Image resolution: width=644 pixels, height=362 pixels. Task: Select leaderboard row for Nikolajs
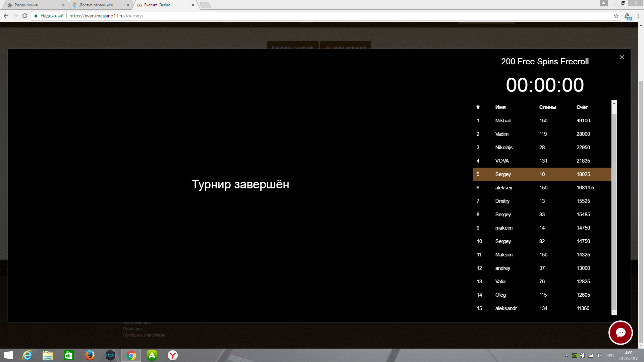(542, 147)
